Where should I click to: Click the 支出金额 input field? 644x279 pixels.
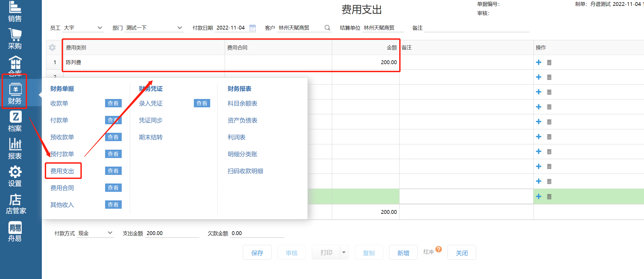coord(172,233)
